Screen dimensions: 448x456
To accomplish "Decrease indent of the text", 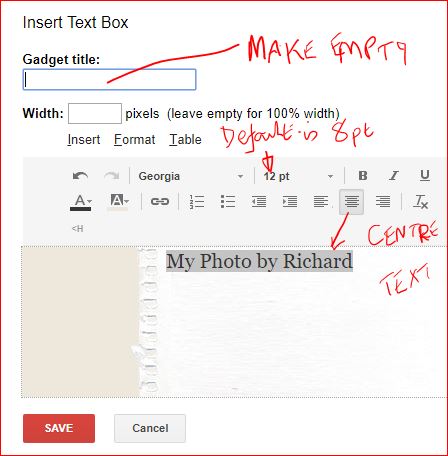I will [x=259, y=201].
